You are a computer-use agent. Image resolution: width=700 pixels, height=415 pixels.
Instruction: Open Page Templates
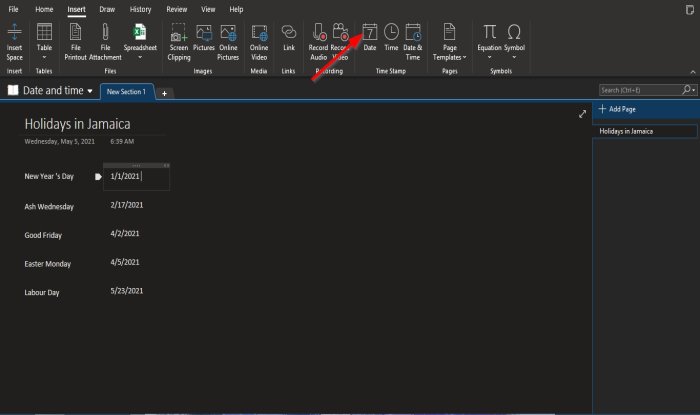pos(450,42)
